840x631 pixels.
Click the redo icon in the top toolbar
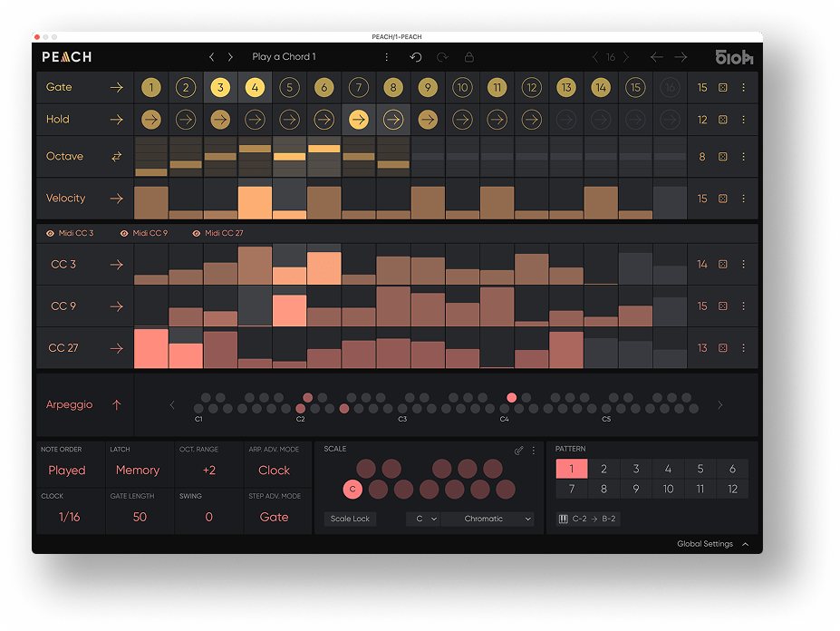[443, 56]
